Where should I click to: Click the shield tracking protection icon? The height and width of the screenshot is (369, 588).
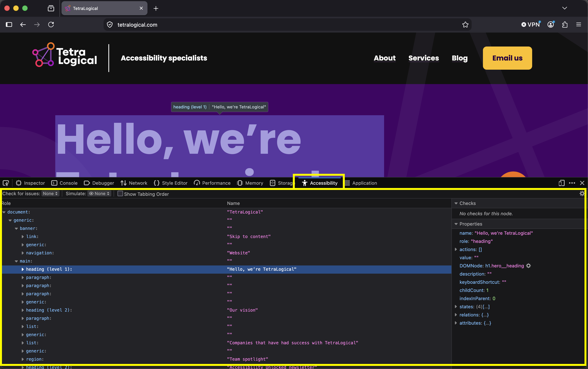click(x=110, y=25)
